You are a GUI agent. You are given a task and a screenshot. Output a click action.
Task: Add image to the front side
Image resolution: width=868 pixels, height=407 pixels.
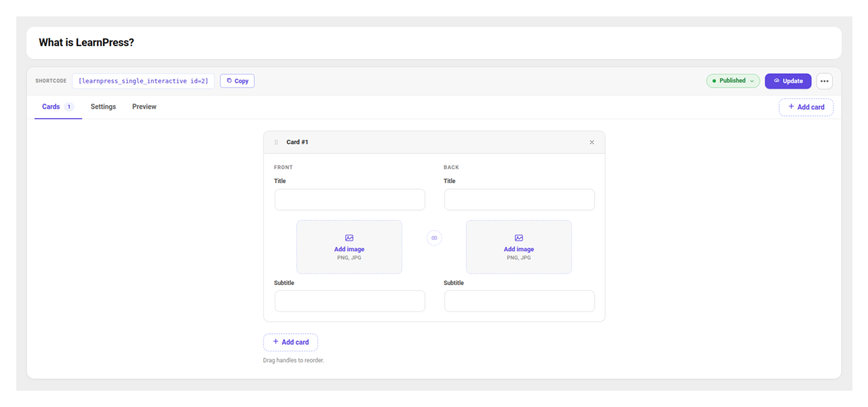coord(349,247)
